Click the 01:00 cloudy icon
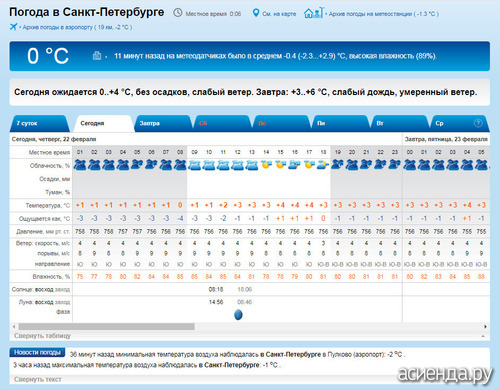This screenshot has width=500, height=389. (x=80, y=164)
